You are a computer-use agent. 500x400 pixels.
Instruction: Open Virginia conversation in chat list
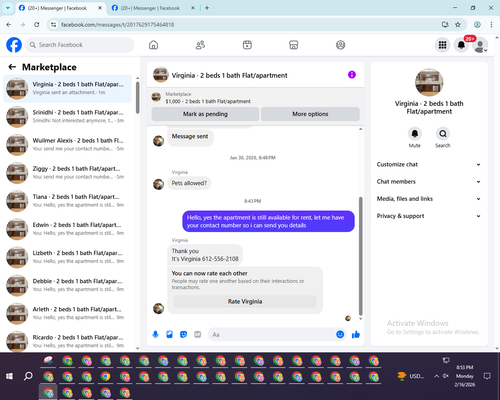click(67, 89)
